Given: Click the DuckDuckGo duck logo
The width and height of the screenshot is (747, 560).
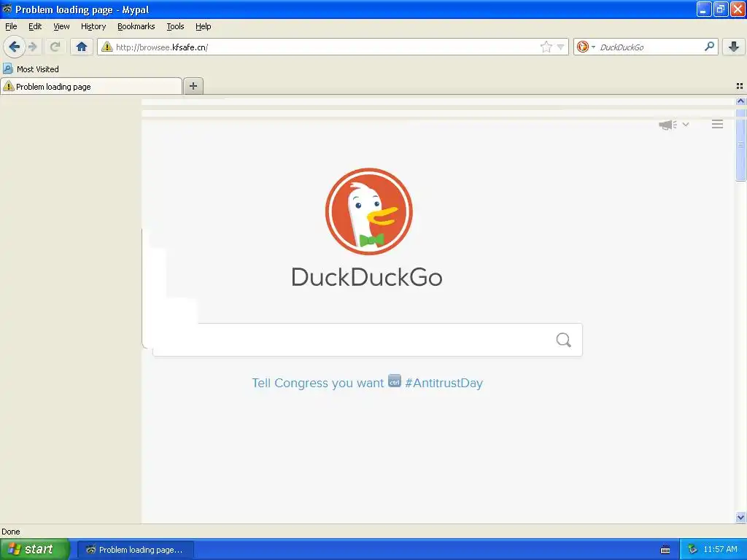Looking at the screenshot, I should pyautogui.click(x=368, y=211).
